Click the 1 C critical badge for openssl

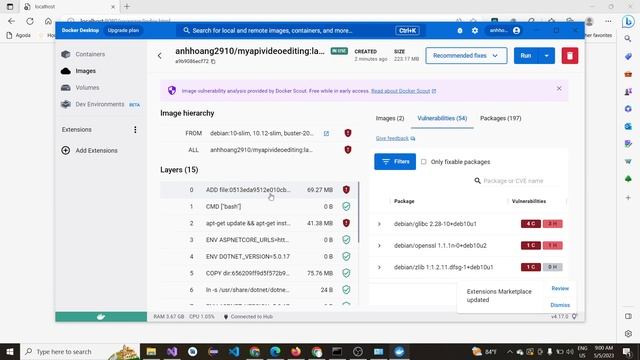pos(531,245)
